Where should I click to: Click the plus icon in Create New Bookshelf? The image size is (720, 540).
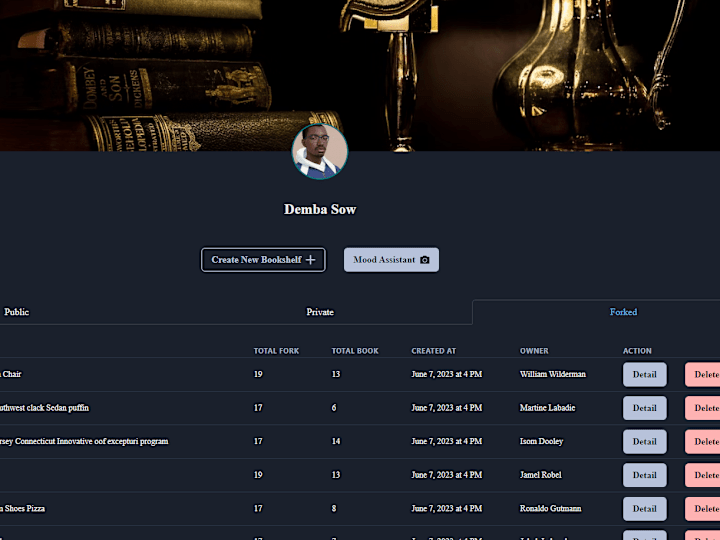[x=310, y=259]
